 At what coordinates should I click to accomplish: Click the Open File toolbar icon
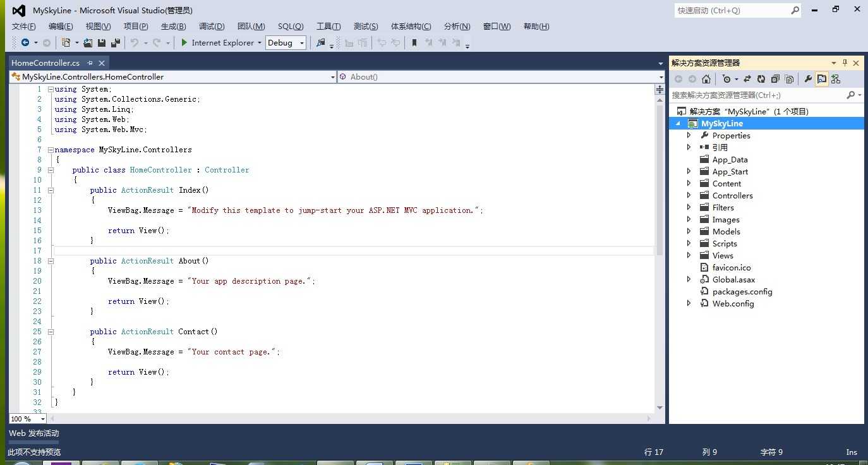click(87, 42)
